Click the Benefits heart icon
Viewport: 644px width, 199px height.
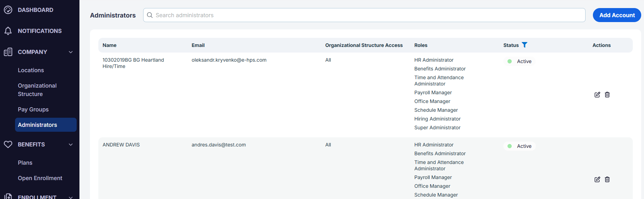click(8, 144)
